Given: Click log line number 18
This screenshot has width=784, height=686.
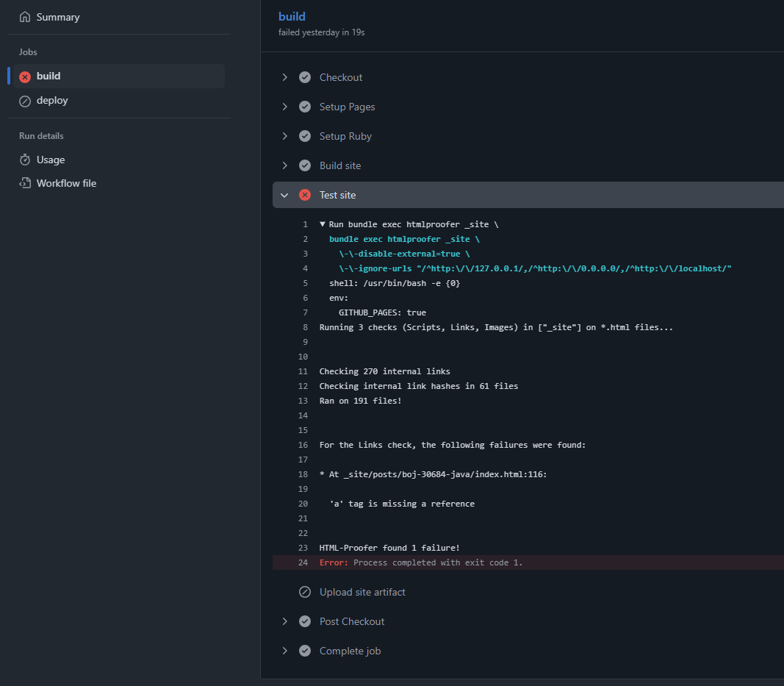Looking at the screenshot, I should 303,474.
